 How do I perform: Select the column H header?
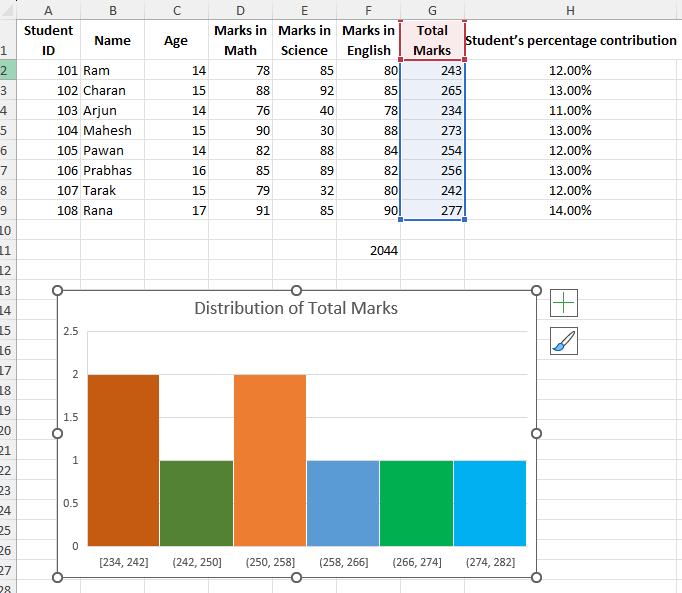pyautogui.click(x=570, y=10)
